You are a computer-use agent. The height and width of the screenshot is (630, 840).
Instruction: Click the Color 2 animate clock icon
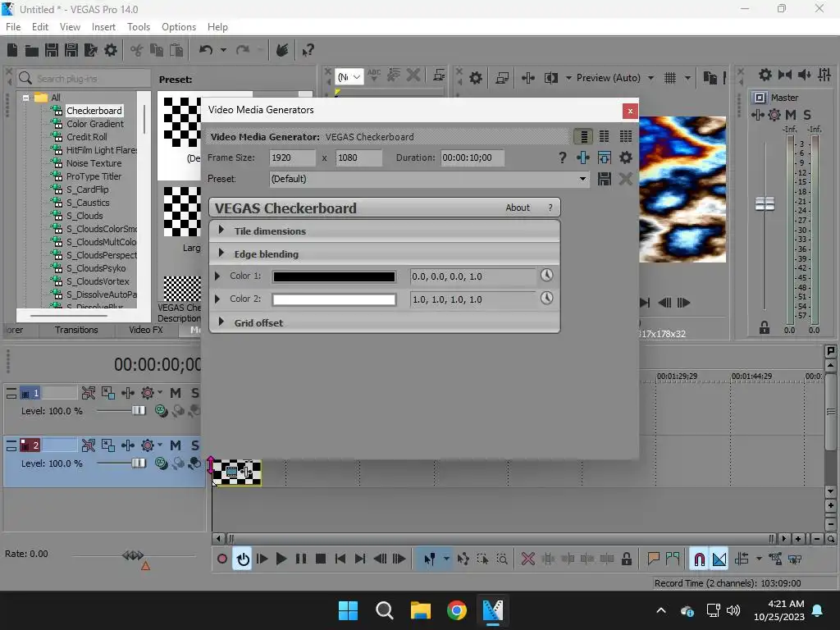tap(546, 298)
